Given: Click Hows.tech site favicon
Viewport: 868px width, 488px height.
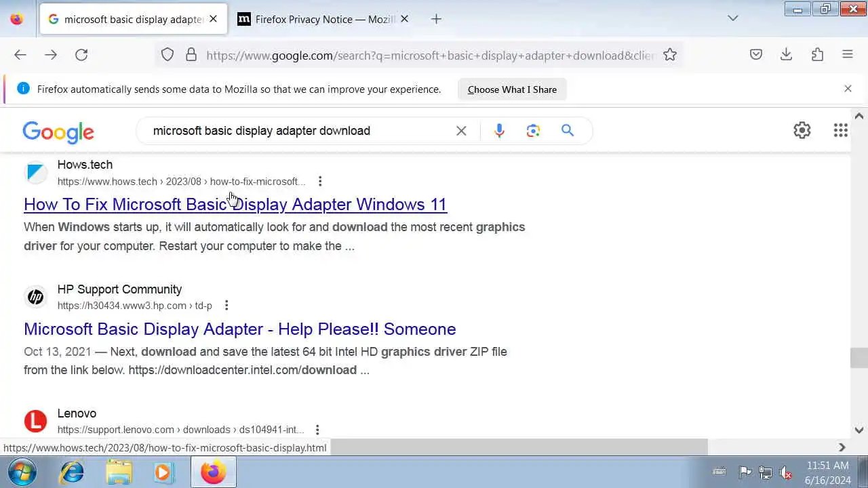Looking at the screenshot, I should pos(36,172).
